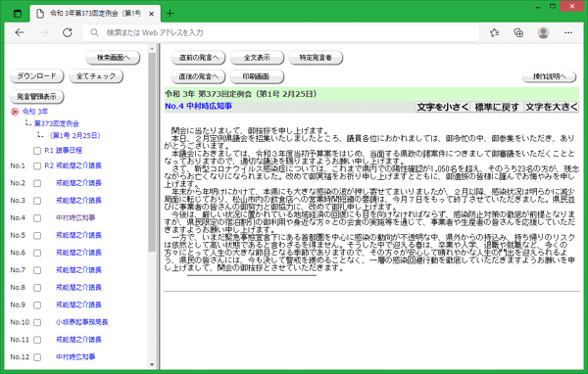This screenshot has height=374, width=588.
Task: Check the No.10 小坂泰起事務局長 checkbox
Action: coord(37,322)
